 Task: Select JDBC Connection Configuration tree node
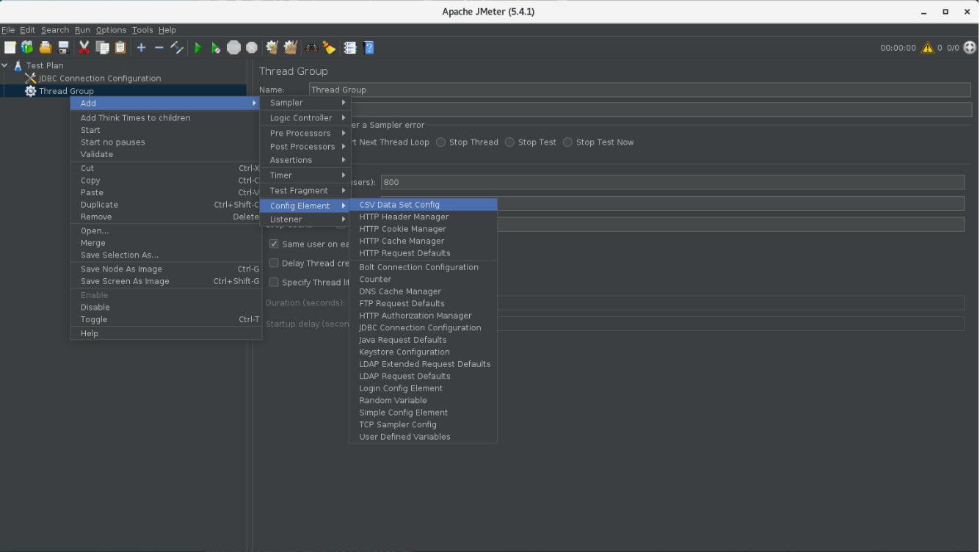tap(100, 79)
